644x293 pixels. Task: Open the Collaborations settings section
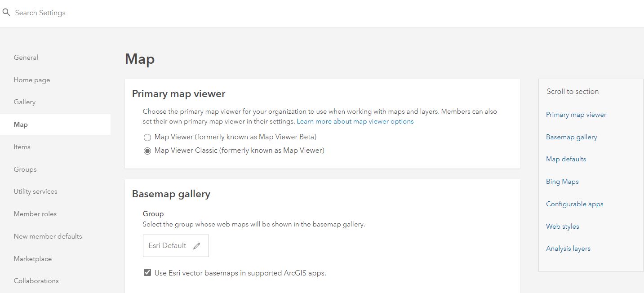(36, 280)
